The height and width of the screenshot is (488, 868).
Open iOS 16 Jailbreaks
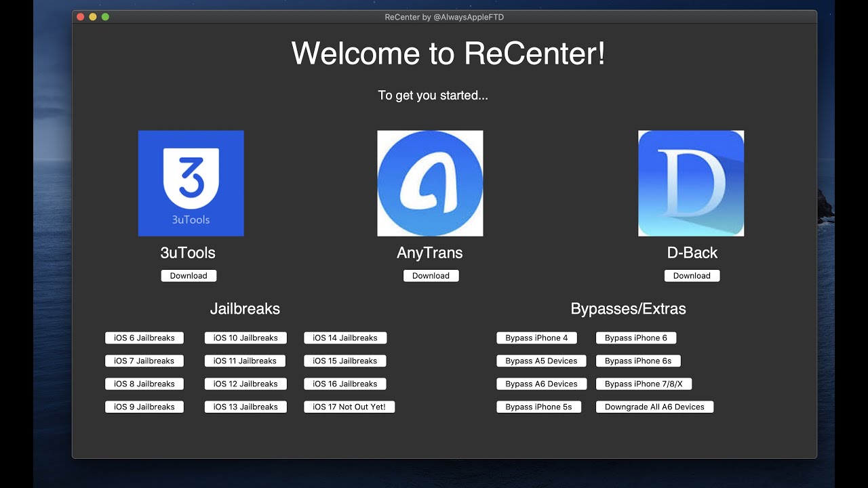tap(345, 384)
